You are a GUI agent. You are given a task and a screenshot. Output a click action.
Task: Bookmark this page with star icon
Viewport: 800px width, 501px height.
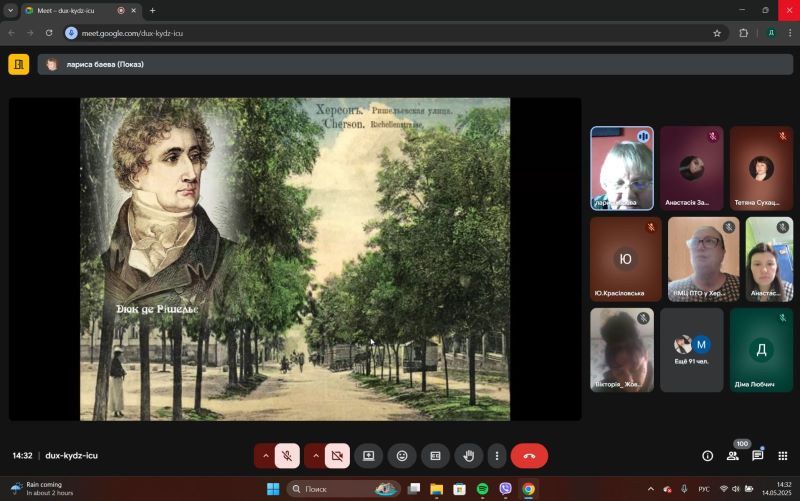click(x=717, y=33)
